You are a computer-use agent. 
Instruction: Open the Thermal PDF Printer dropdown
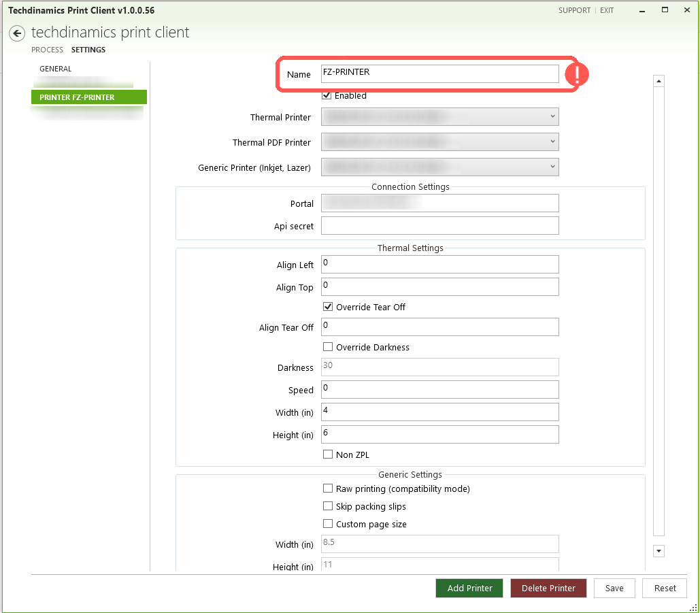coord(439,142)
